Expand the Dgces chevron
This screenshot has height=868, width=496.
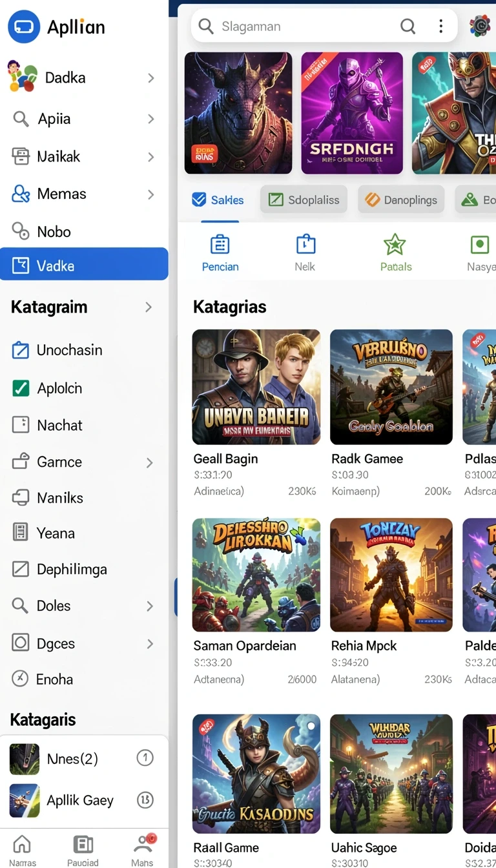click(150, 644)
